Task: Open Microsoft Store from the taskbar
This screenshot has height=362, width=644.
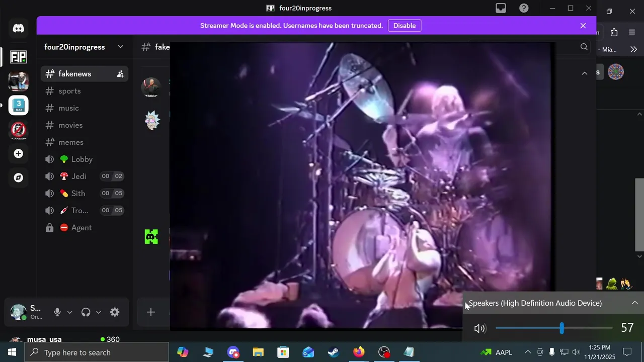Action: pyautogui.click(x=283, y=352)
